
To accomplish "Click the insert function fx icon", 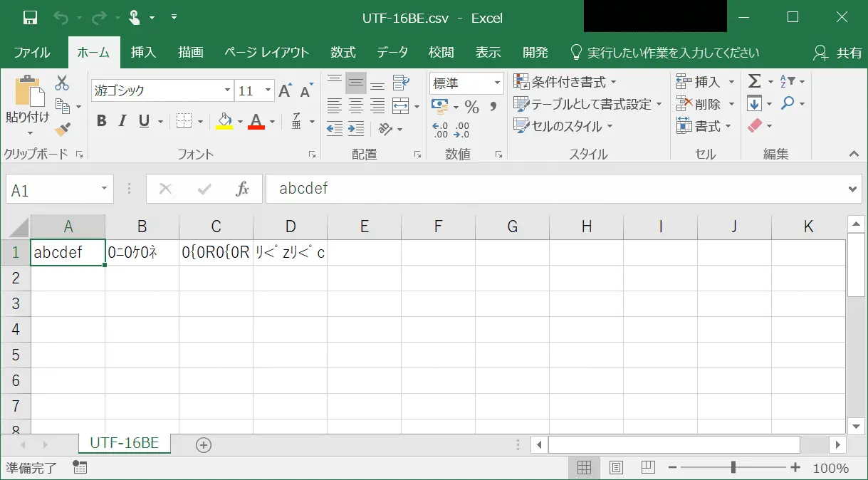I will [x=243, y=189].
